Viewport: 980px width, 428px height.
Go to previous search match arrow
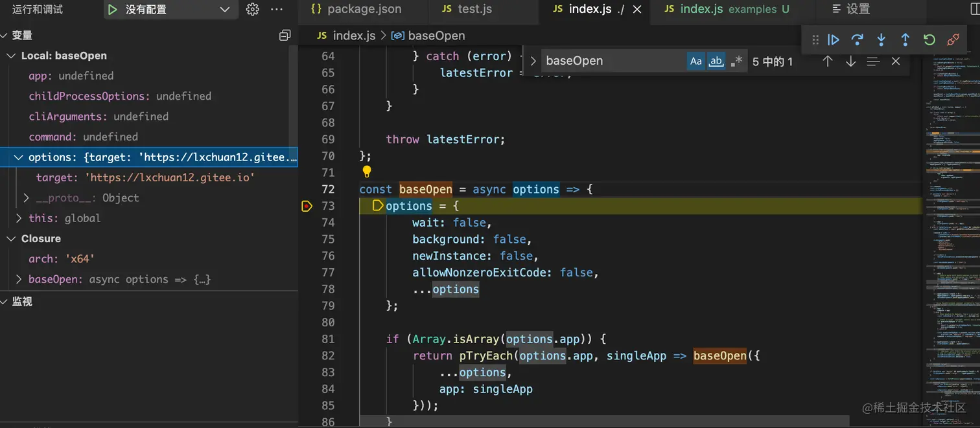[x=827, y=61]
